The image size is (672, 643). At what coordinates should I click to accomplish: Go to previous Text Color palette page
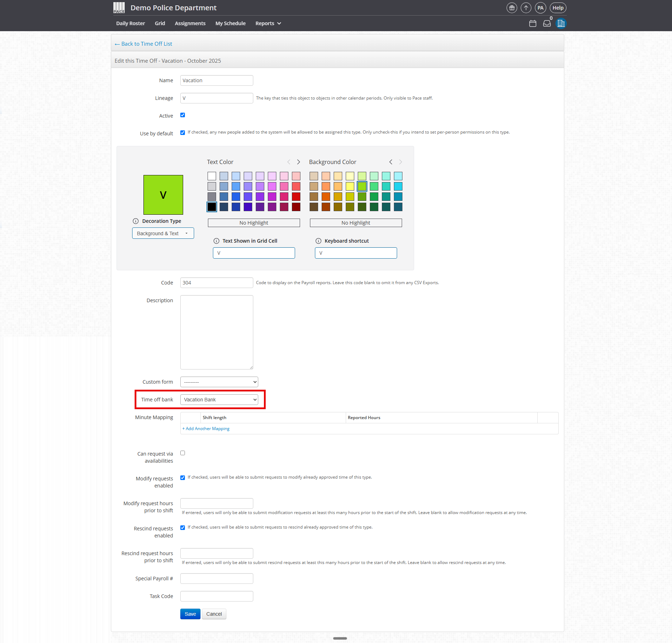tap(289, 162)
